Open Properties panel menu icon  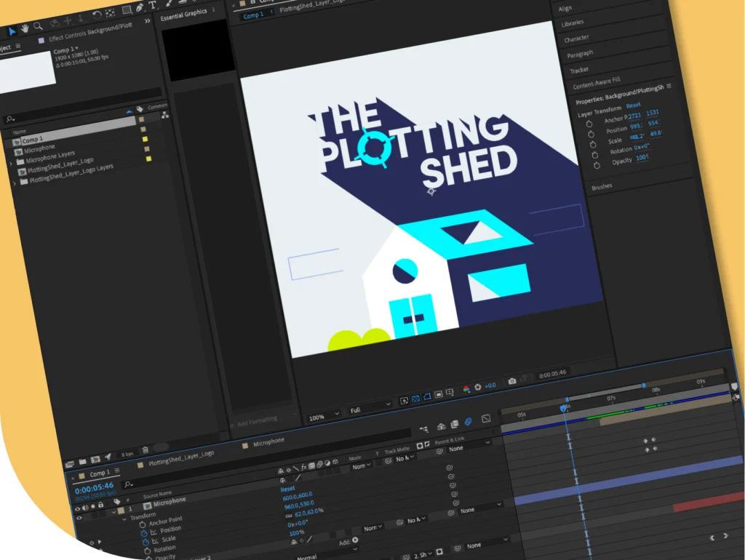tap(669, 86)
